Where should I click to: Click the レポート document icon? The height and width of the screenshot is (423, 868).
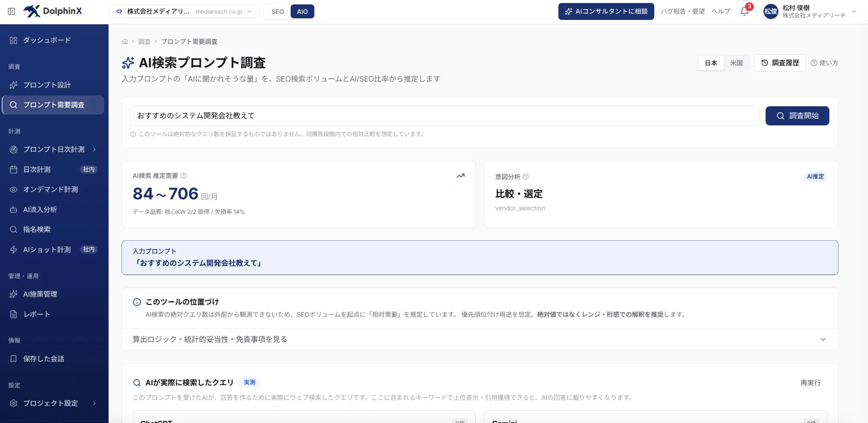[13, 314]
